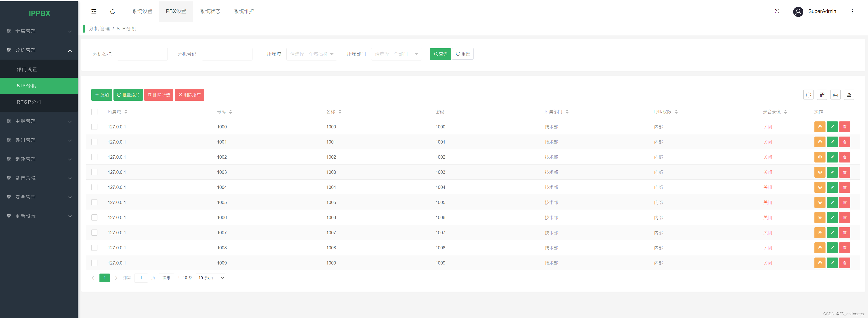Open the 所属域 domain dropdown

coord(311,54)
